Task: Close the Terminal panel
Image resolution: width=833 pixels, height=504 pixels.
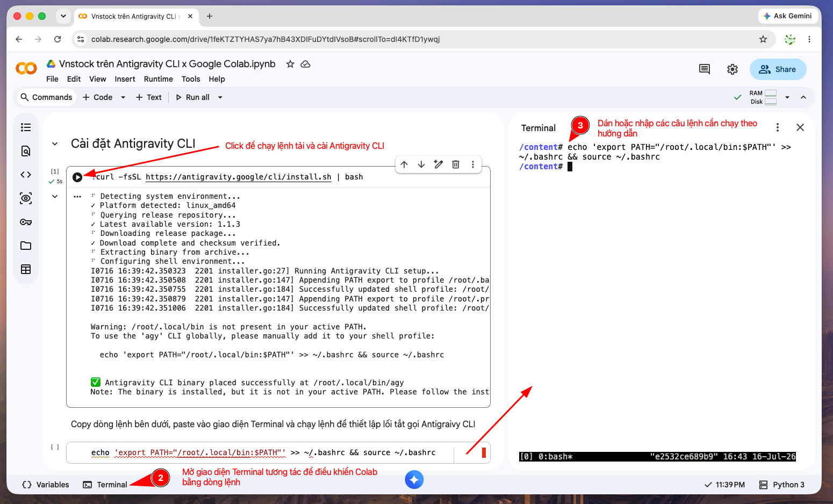Action: (x=800, y=127)
